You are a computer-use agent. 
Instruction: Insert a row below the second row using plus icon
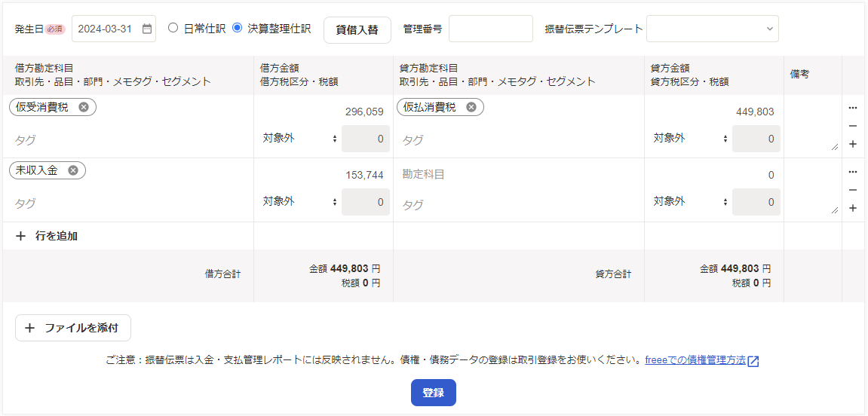tap(853, 208)
